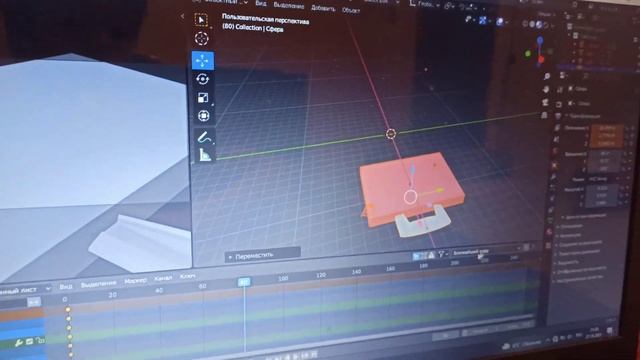Open the viewport shading options dropdown arrow
The image size is (640, 360).
tap(552, 26)
